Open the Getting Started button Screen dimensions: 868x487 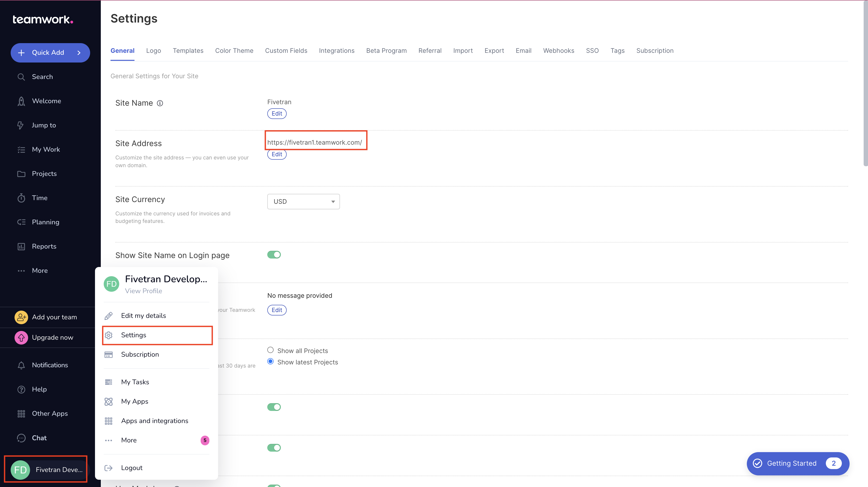pos(797,463)
